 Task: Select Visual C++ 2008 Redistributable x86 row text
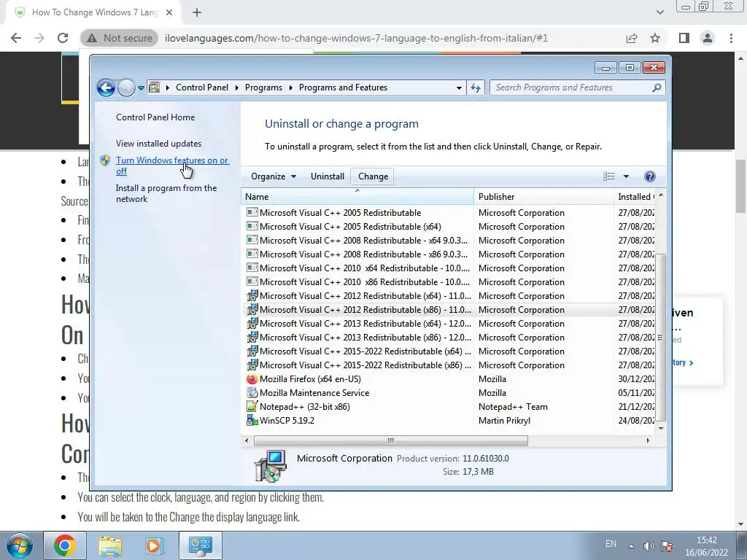tap(363, 254)
